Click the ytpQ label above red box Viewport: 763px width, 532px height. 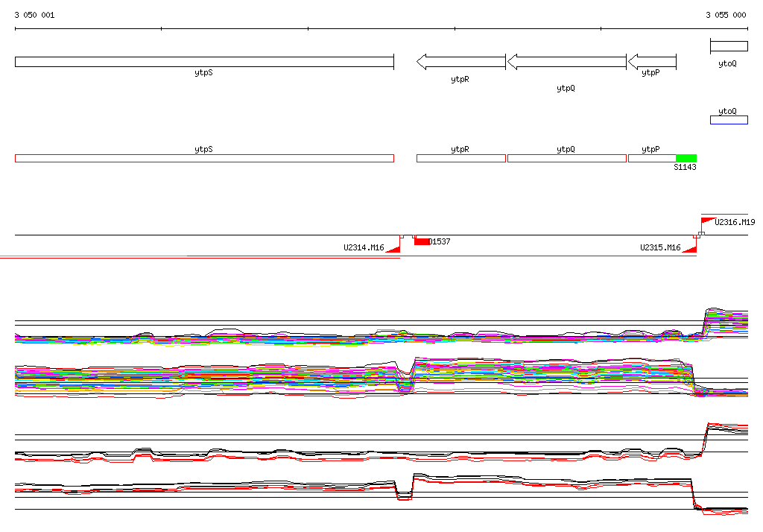pyautogui.click(x=566, y=149)
